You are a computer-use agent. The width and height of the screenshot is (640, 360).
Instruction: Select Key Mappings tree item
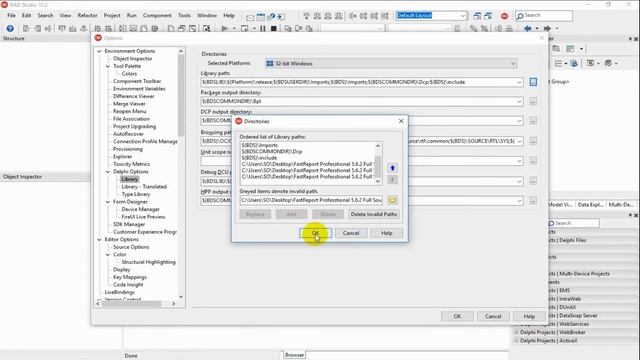[x=130, y=277]
